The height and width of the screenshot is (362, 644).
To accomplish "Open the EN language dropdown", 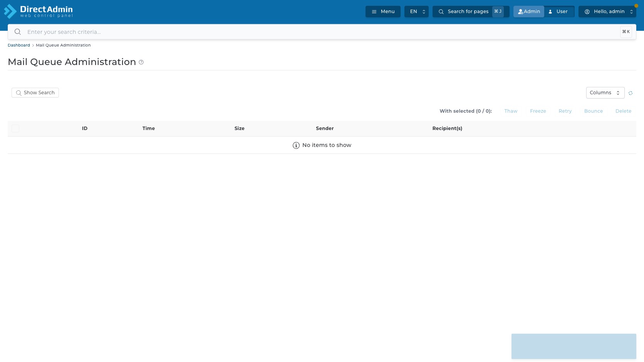I will click(416, 12).
